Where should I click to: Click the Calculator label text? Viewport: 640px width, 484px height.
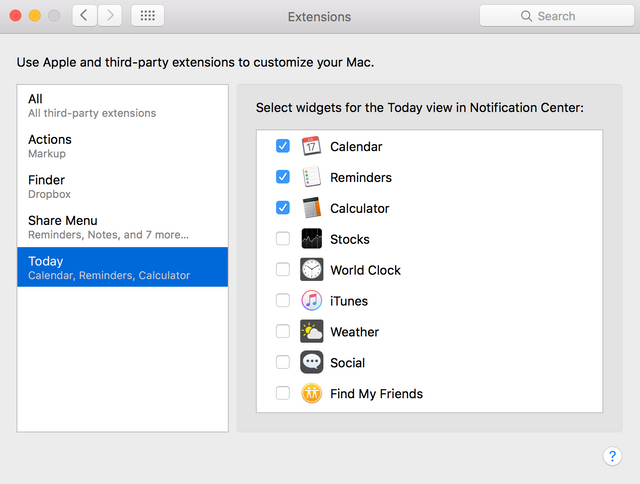360,209
